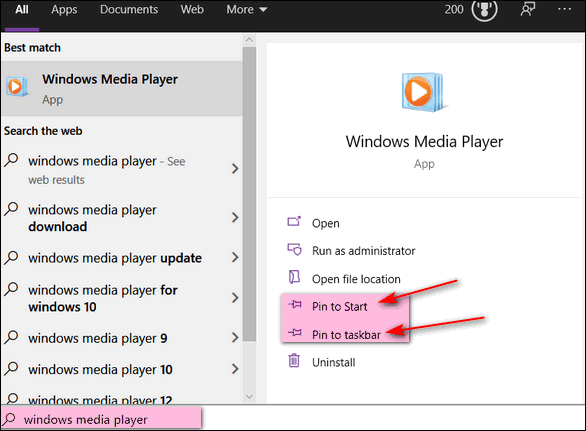The width and height of the screenshot is (586, 431).
Task: Click the Run as administrator shield icon
Action: 294,249
